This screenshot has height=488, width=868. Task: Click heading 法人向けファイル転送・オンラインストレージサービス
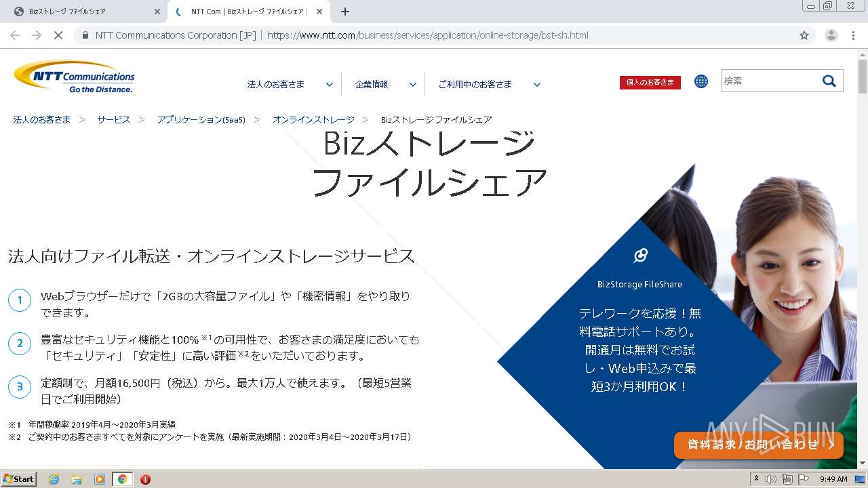click(x=212, y=256)
